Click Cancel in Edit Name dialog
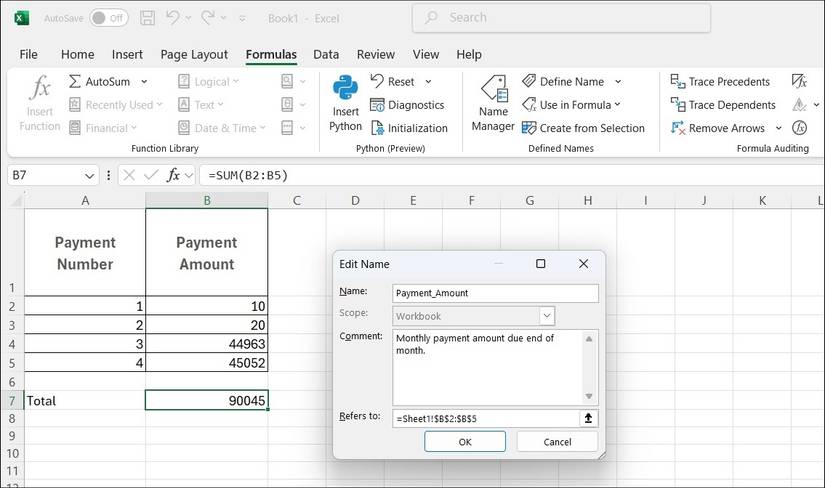This screenshot has width=825, height=488. (557, 442)
